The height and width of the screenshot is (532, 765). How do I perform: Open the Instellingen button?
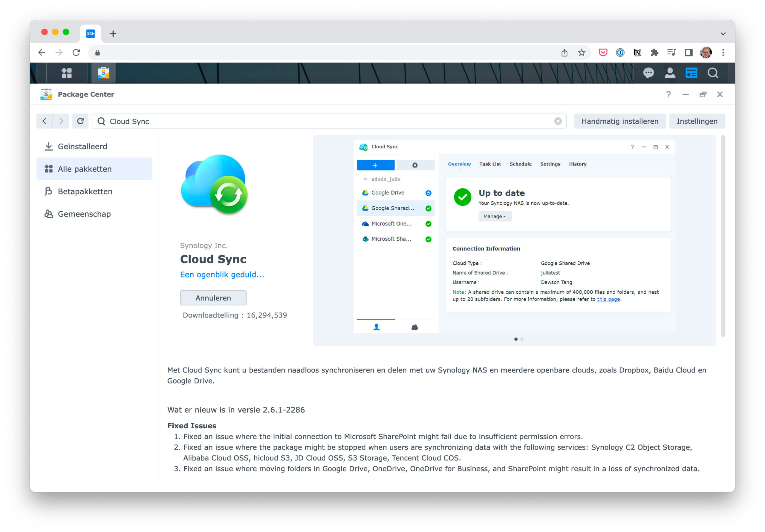pyautogui.click(x=697, y=121)
